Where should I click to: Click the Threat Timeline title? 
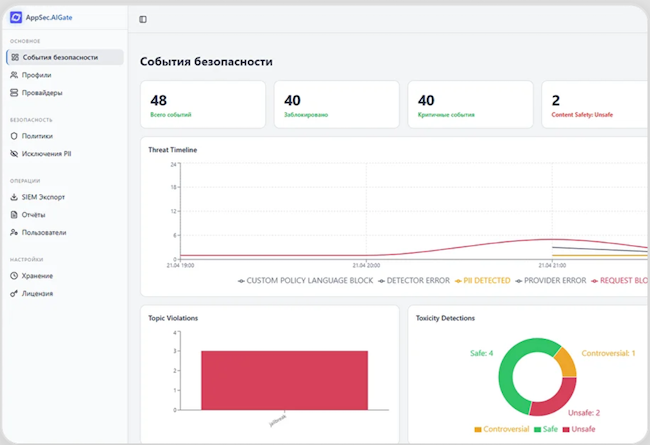tap(173, 150)
